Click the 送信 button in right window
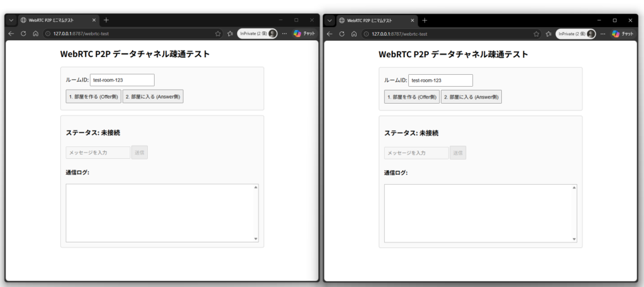644x287 pixels. 458,153
